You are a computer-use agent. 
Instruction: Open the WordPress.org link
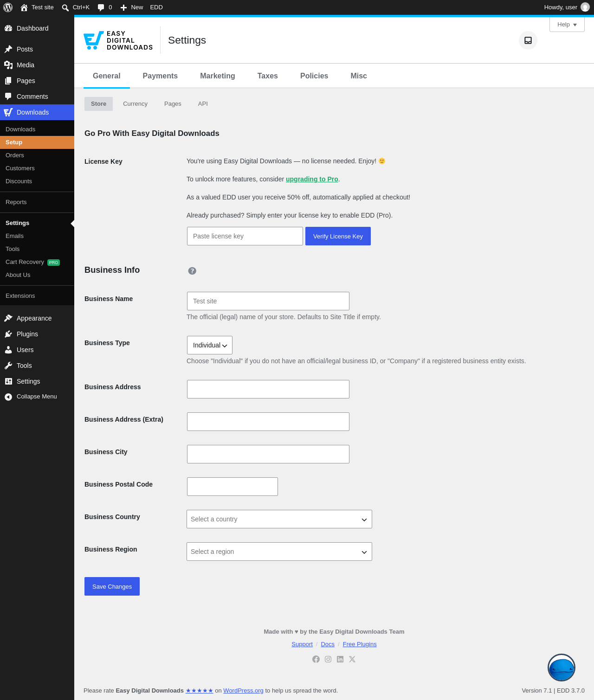[243, 691]
